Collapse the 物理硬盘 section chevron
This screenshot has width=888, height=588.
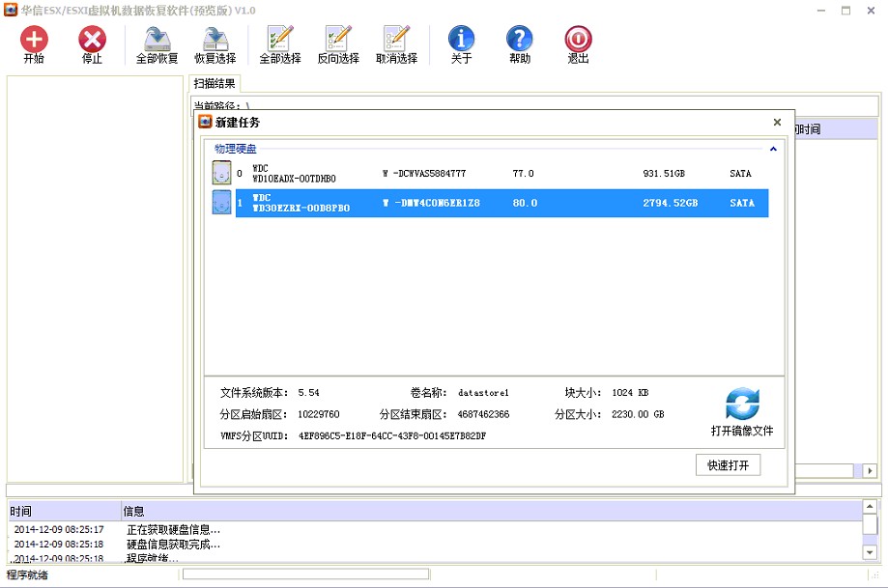(x=773, y=149)
